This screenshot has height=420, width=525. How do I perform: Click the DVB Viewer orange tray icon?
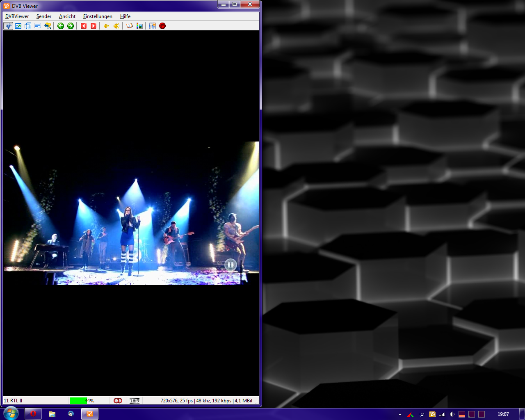(x=432, y=414)
